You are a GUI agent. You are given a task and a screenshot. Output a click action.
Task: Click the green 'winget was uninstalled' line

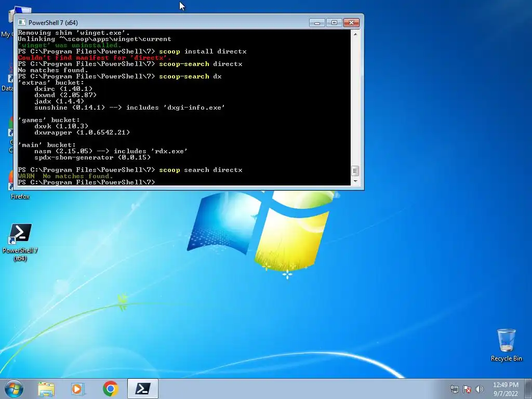pos(69,45)
